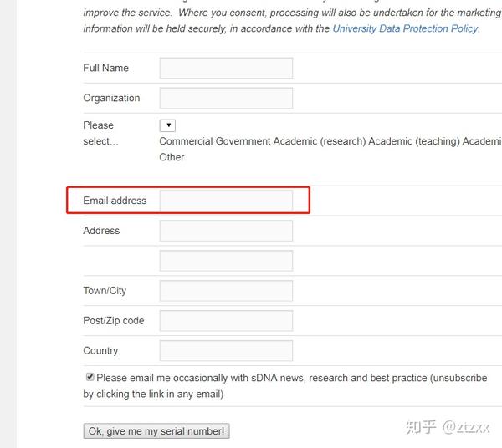
Task: Focus the Town/City input box
Action: (x=226, y=291)
